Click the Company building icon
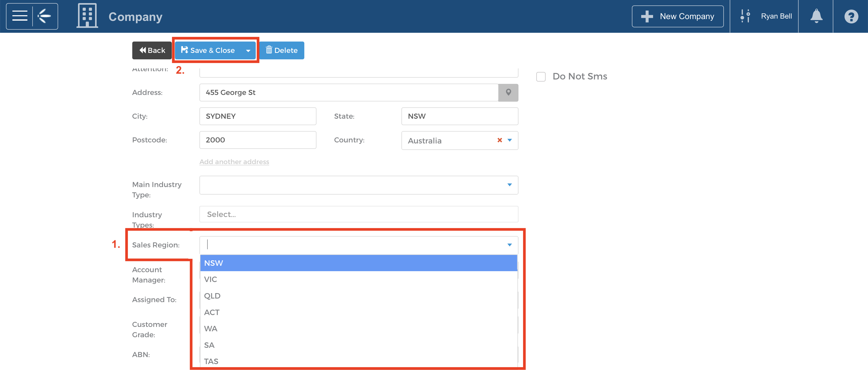 coord(87,15)
